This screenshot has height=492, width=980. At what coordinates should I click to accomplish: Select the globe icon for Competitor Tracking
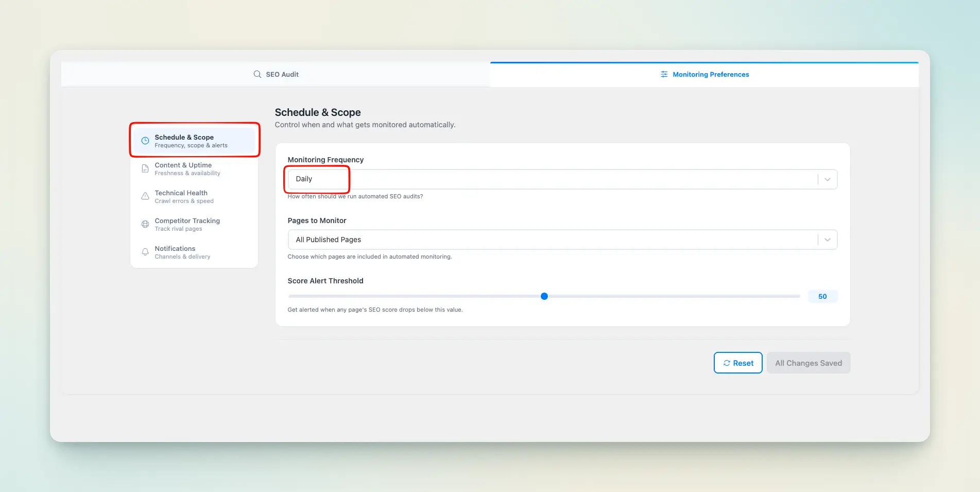pos(145,224)
